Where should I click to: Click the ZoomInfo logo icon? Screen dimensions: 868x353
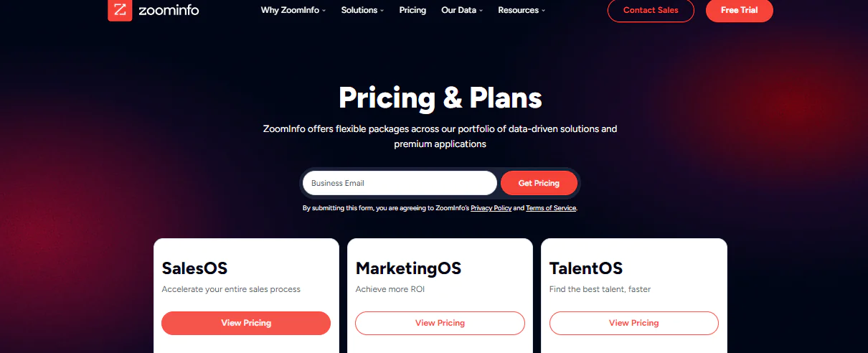point(120,10)
